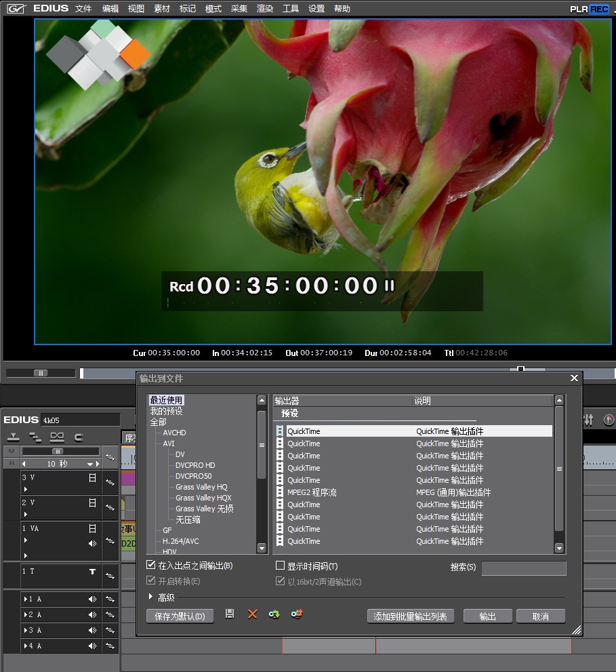
Task: Toggle sync lock arrows on track 3 V
Action: pyautogui.click(x=110, y=482)
